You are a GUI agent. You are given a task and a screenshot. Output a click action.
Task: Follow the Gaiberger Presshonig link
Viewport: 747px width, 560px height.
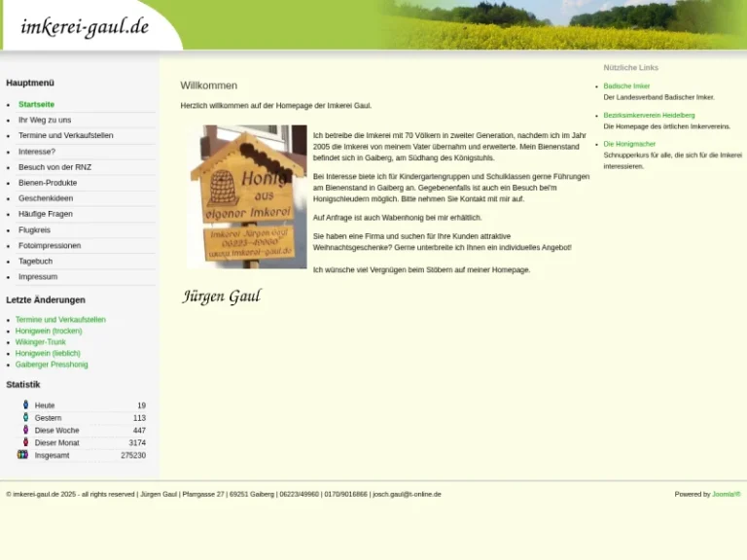click(x=52, y=365)
